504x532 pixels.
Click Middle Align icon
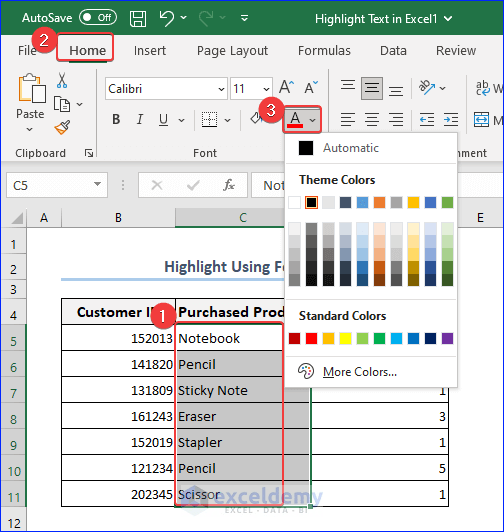click(372, 88)
